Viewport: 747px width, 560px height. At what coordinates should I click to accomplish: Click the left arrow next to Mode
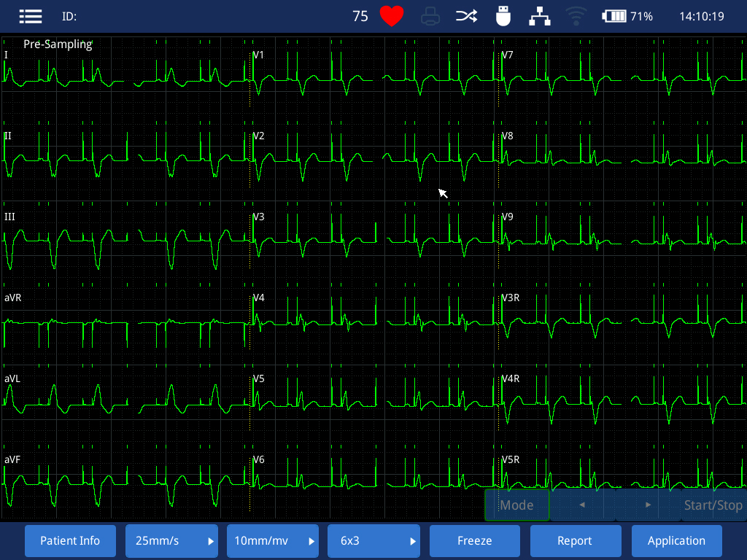582,505
